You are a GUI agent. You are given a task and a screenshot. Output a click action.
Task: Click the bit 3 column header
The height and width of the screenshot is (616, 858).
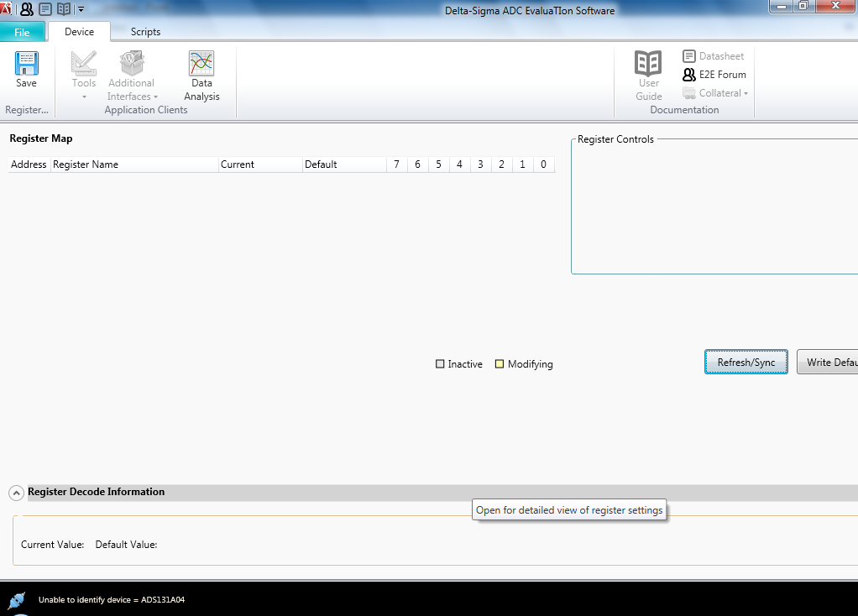pos(480,164)
